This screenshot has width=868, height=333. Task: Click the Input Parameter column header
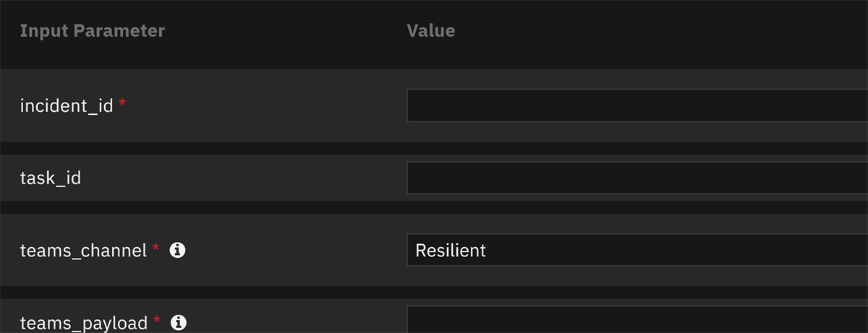coord(93,30)
